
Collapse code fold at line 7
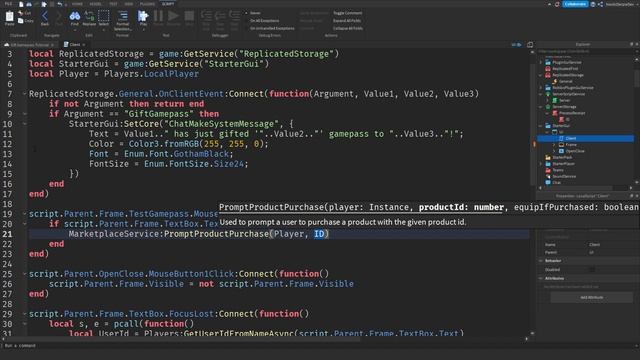pyautogui.click(x=24, y=94)
